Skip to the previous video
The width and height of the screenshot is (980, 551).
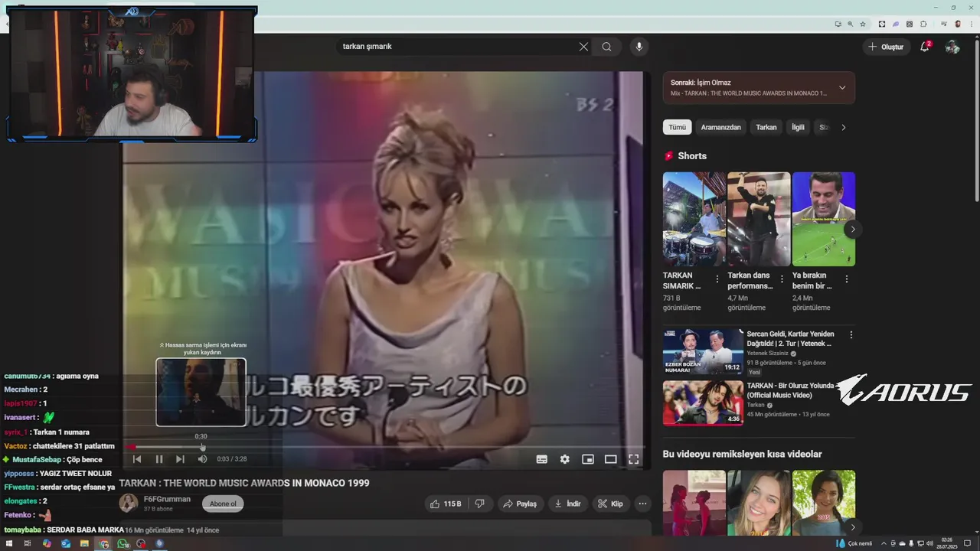tap(137, 459)
